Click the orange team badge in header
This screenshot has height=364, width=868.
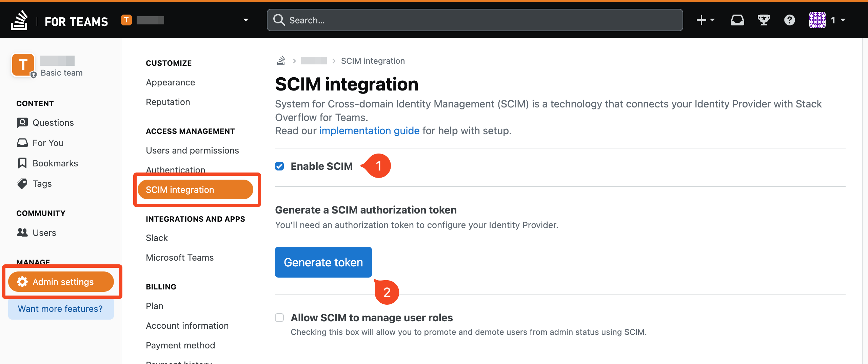point(126,20)
